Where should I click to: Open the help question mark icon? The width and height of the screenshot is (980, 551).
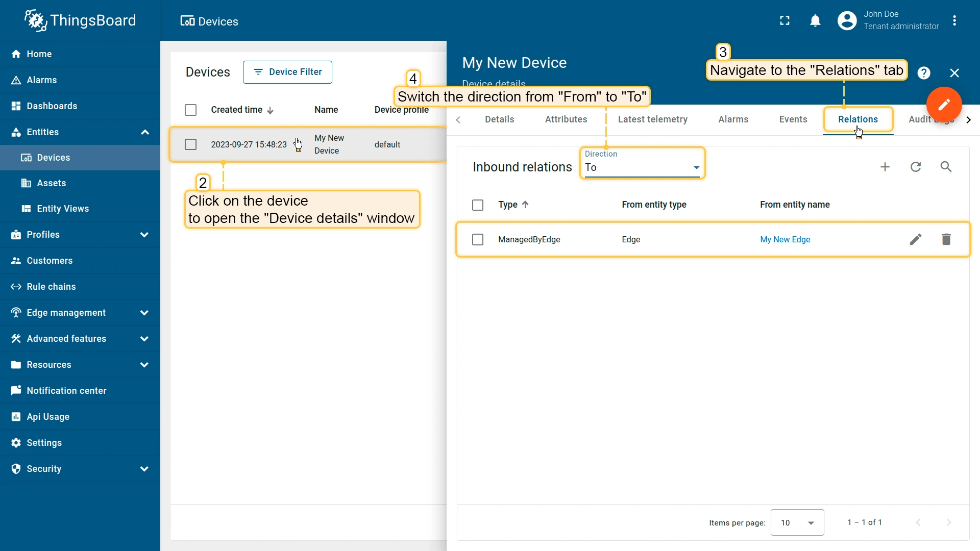pos(923,73)
